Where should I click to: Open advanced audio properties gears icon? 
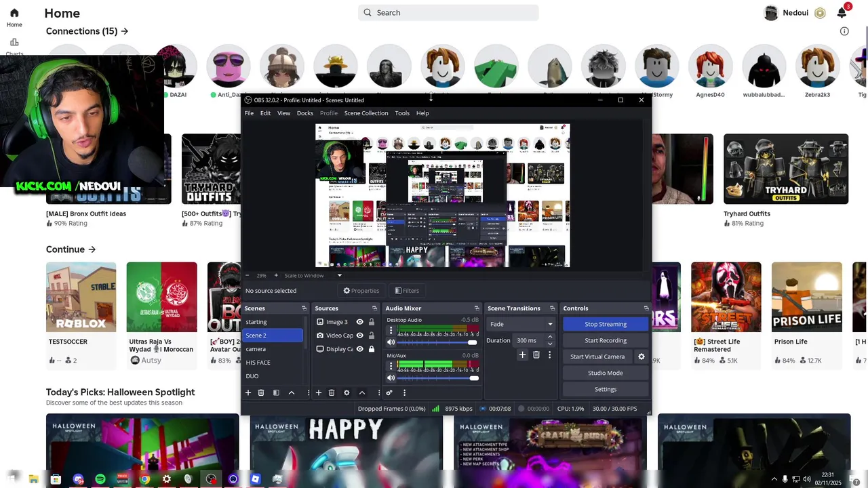389,392
